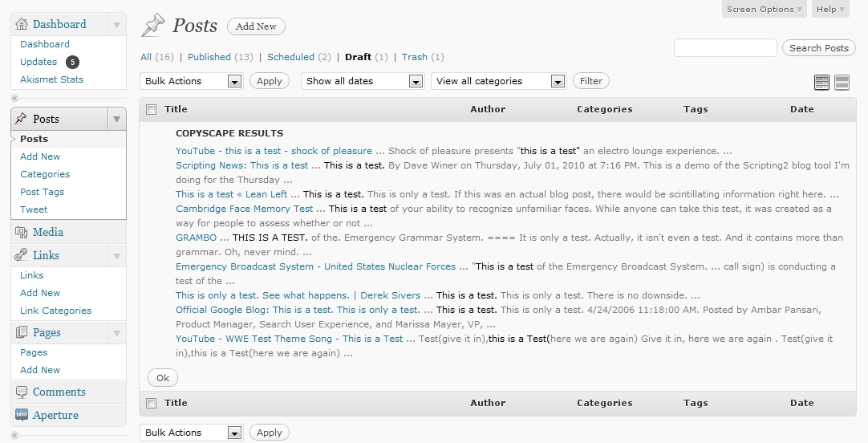Open Updates in sidebar
The width and height of the screenshot is (868, 443).
[39, 62]
